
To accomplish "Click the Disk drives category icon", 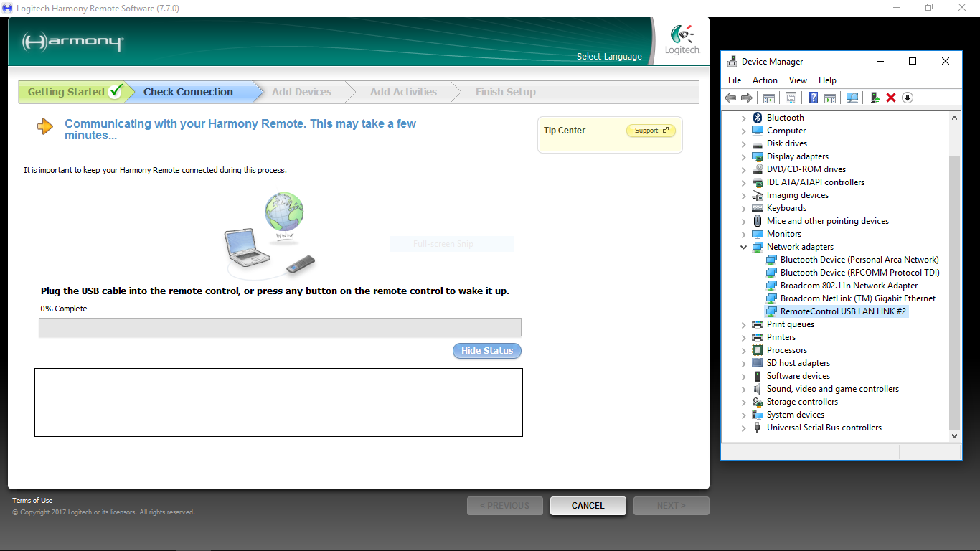I will [x=757, y=143].
